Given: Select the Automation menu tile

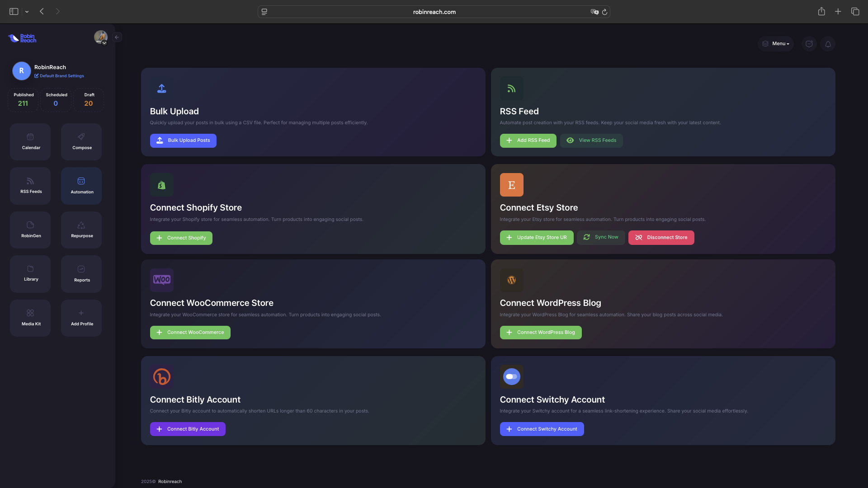Looking at the screenshot, I should (x=81, y=186).
